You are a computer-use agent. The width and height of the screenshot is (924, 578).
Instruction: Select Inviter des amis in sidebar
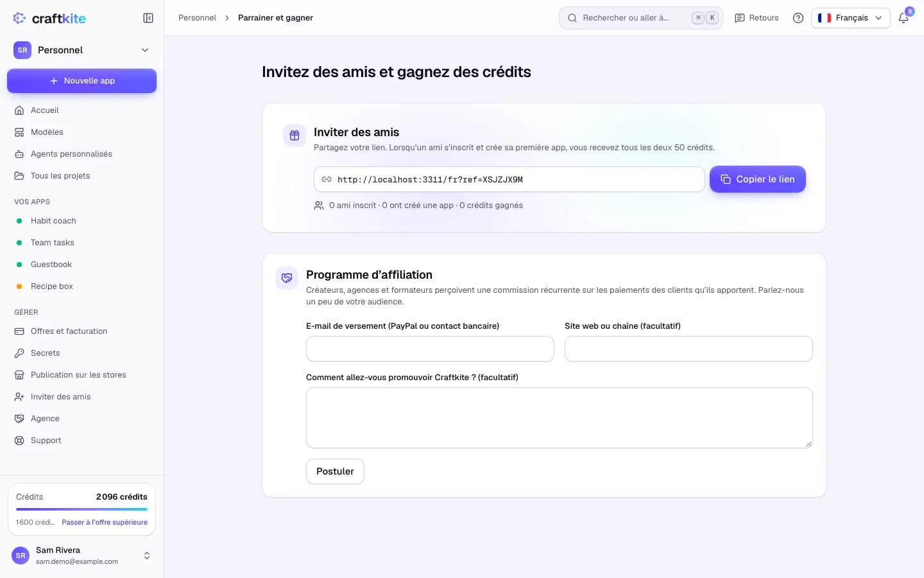[x=82, y=397]
